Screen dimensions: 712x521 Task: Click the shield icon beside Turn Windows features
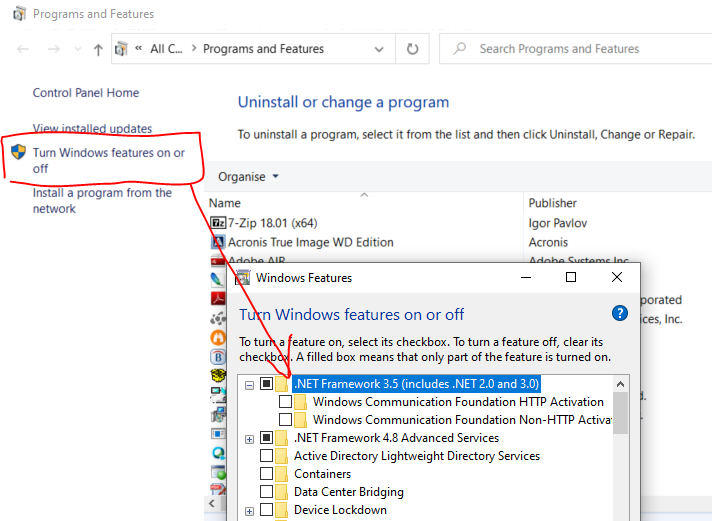pos(19,152)
